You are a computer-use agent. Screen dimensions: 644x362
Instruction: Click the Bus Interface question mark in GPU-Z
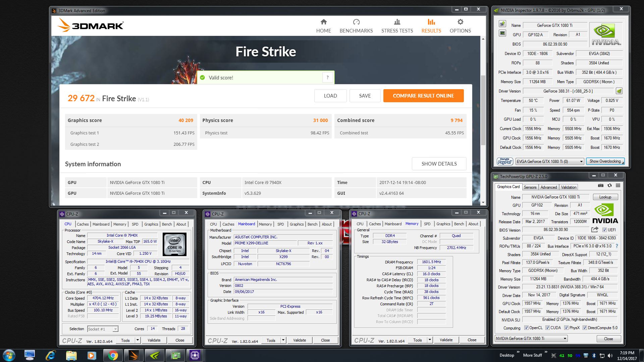point(616,246)
